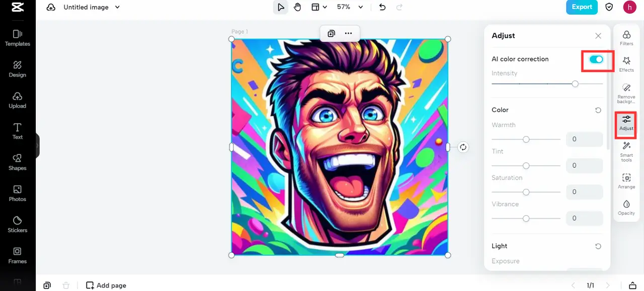
Task: Open the layers panel icon at bottom right
Action: [x=633, y=285]
